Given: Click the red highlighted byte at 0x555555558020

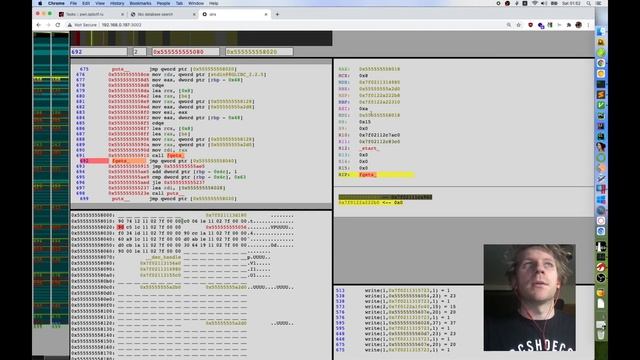Looking at the screenshot, I should click(120, 227).
